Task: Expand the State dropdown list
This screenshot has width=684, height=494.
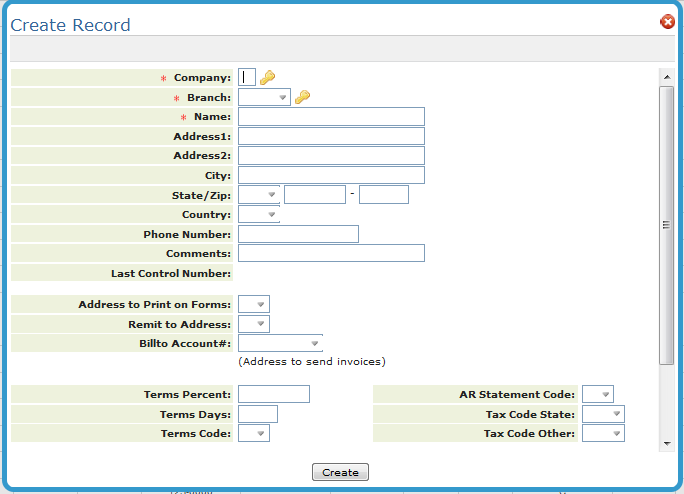Action: click(259, 195)
